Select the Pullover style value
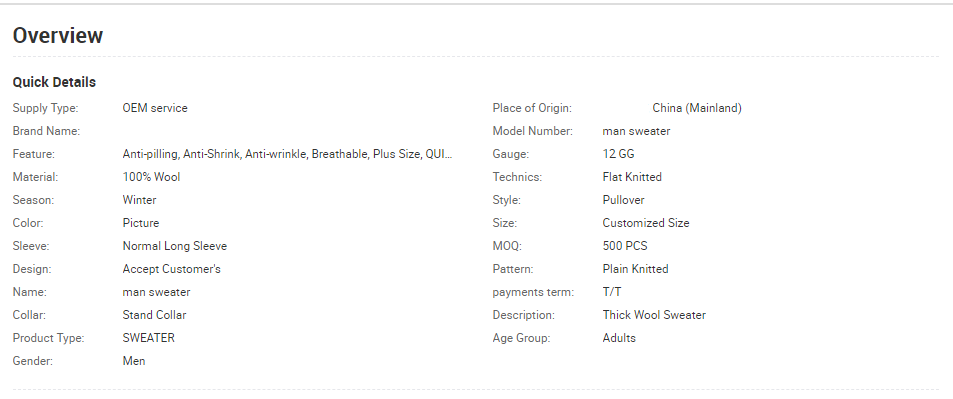This screenshot has height=399, width=953. [x=624, y=200]
